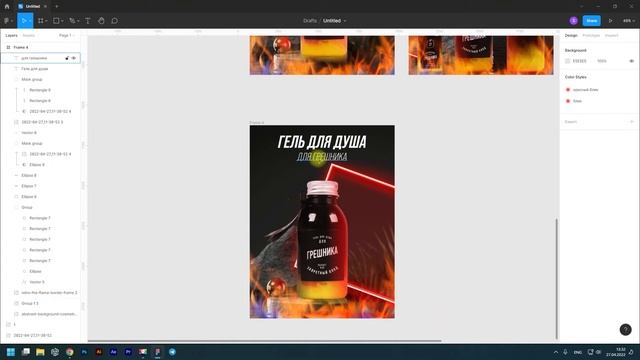Image resolution: width=640 pixels, height=360 pixels.
Task: Edit Background opacity 100% field
Action: point(602,61)
